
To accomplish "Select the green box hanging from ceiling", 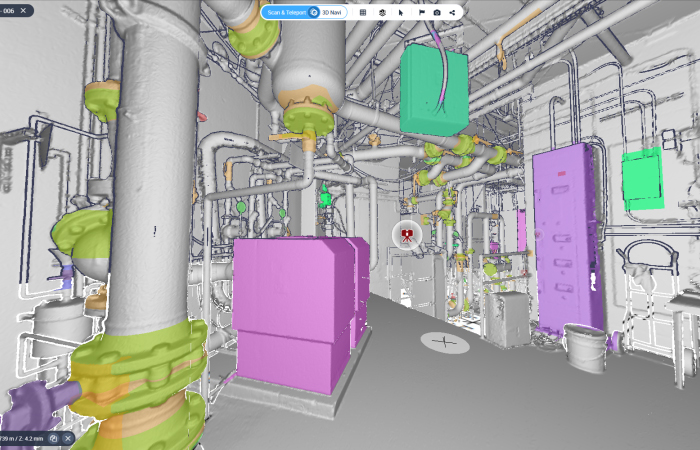I will (433, 90).
